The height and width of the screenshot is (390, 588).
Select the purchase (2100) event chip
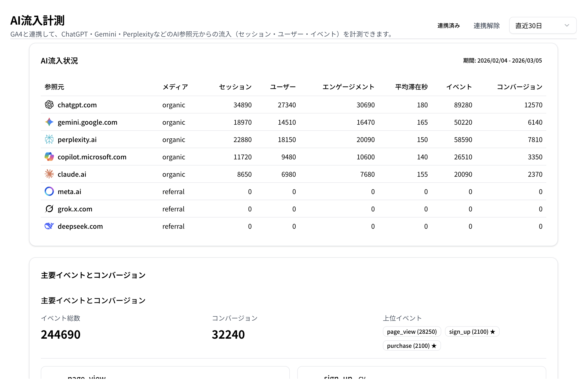(412, 345)
